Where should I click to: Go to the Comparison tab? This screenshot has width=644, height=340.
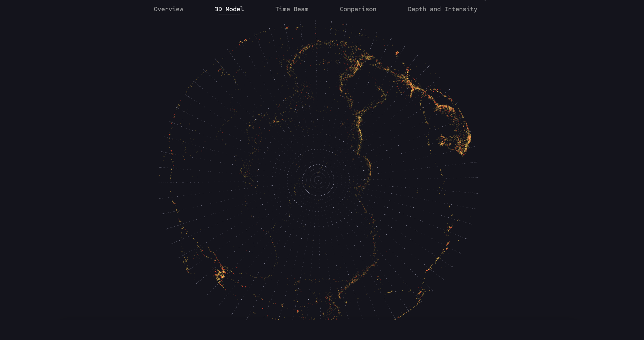tap(358, 9)
